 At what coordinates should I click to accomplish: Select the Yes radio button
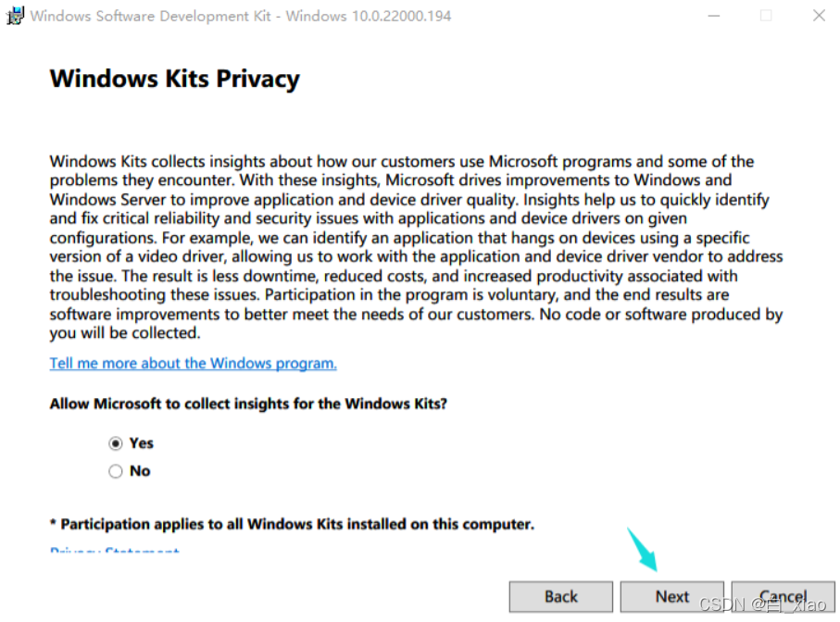(116, 442)
